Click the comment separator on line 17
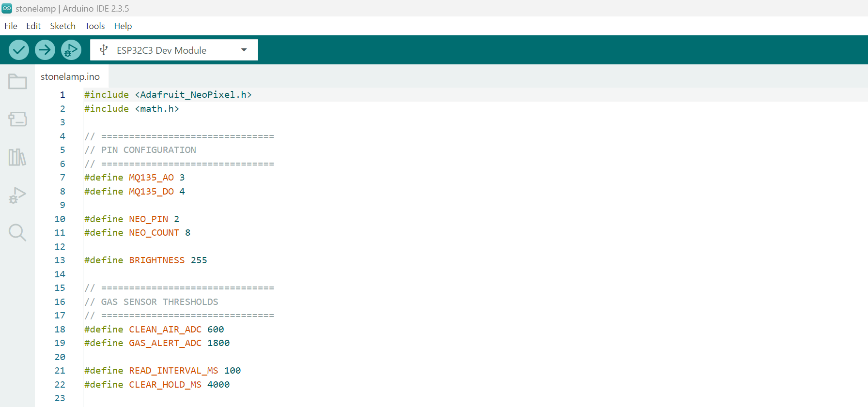Viewport: 868px width, 407px height. 179,316
